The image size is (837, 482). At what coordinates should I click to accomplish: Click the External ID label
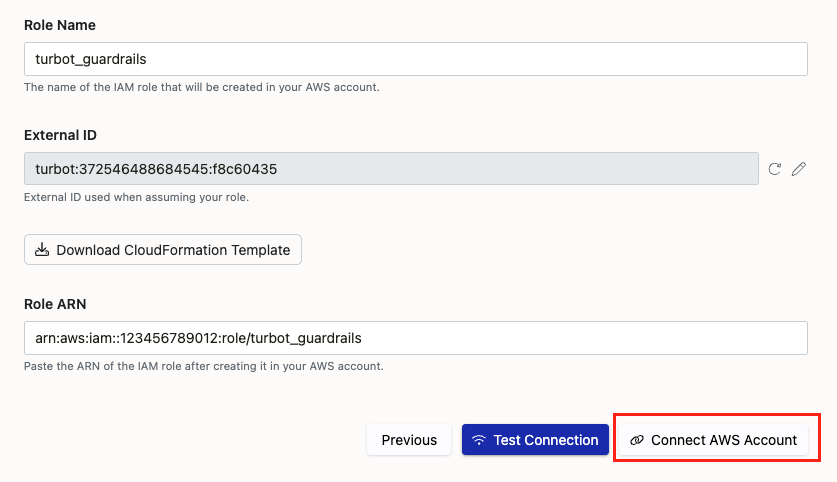60,135
